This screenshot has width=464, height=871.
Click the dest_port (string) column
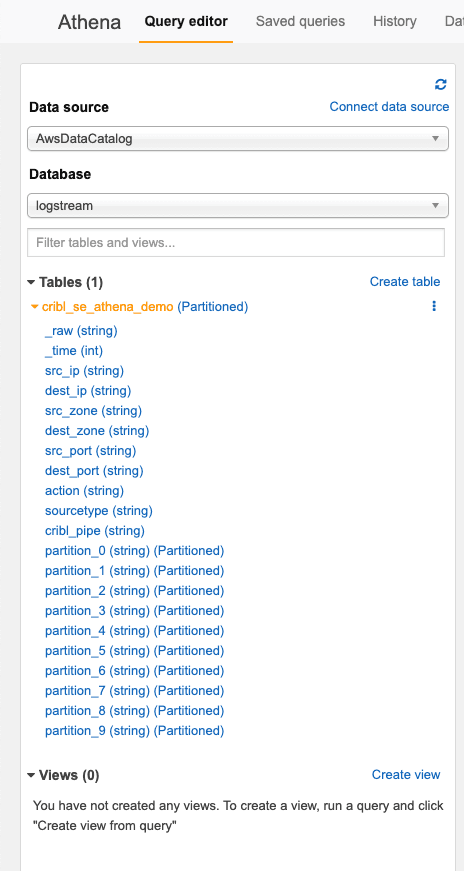click(x=94, y=471)
